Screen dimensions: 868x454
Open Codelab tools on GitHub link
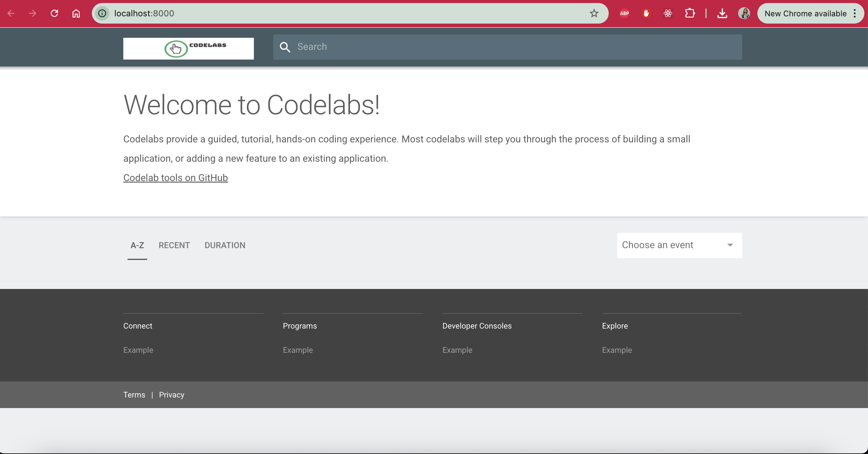tap(175, 178)
